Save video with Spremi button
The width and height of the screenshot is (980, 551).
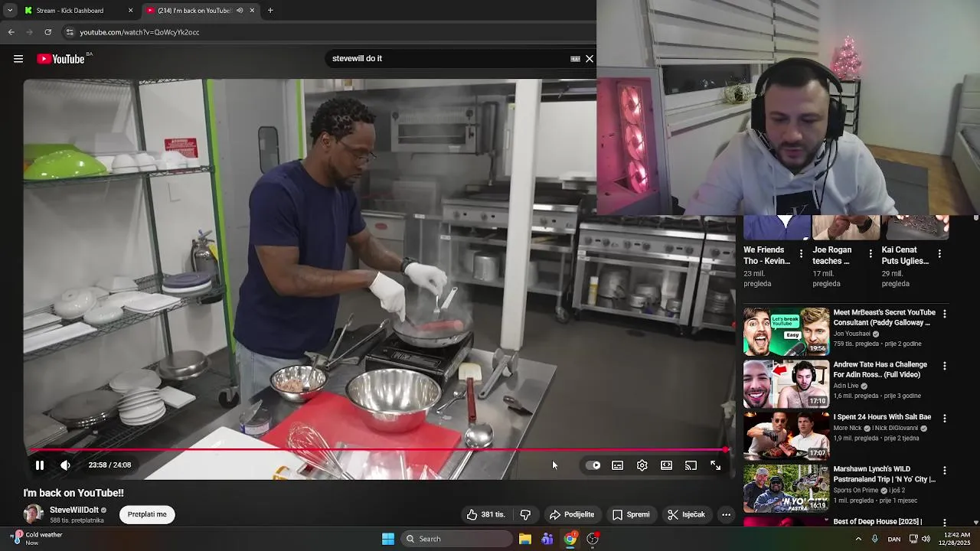tap(632, 514)
